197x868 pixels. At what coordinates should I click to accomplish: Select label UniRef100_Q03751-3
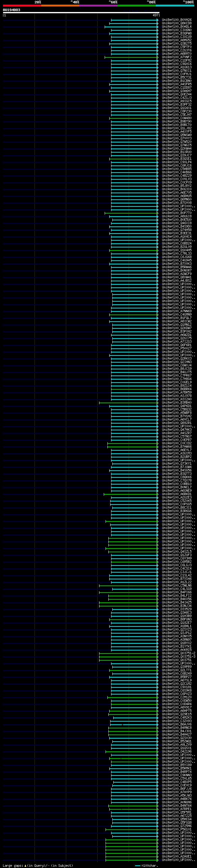click(x=179, y=657)
